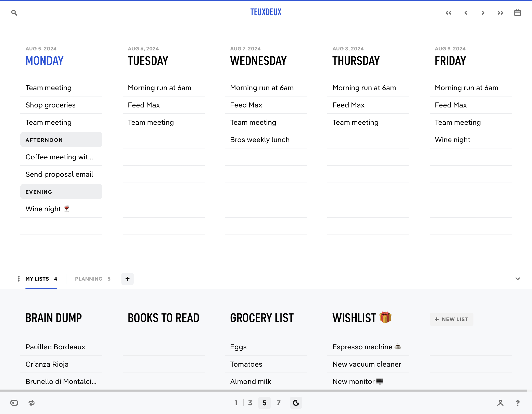Switch to the My Lists tab
The height and width of the screenshot is (414, 532).
[41, 279]
